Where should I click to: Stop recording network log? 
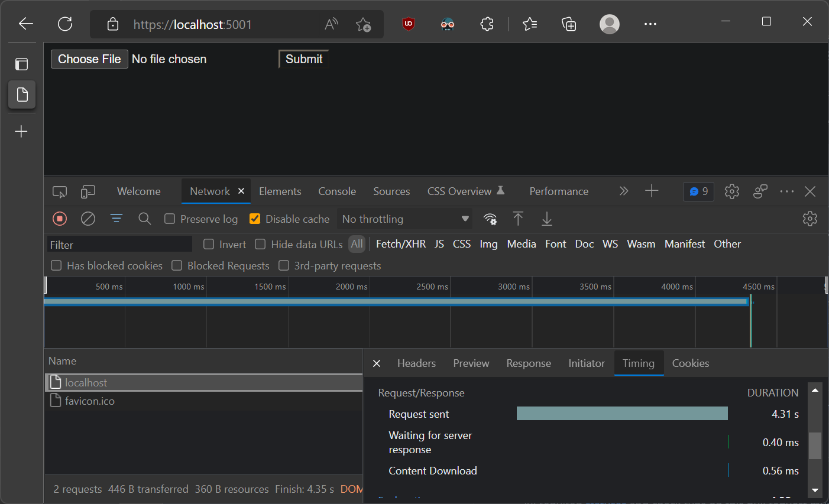(60, 219)
